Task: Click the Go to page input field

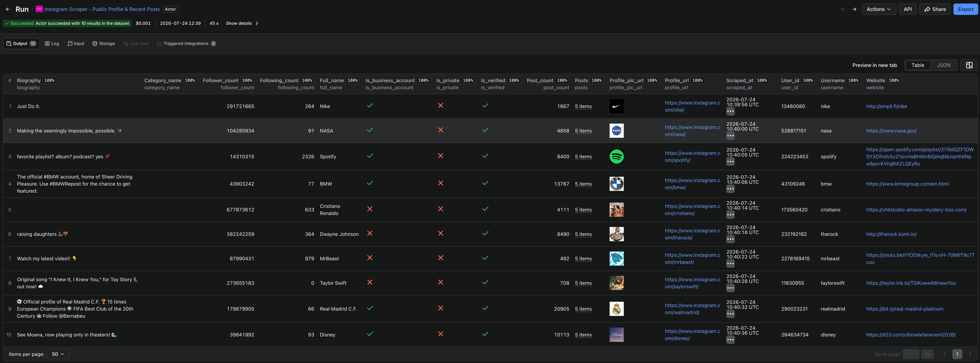Action: 911,354
